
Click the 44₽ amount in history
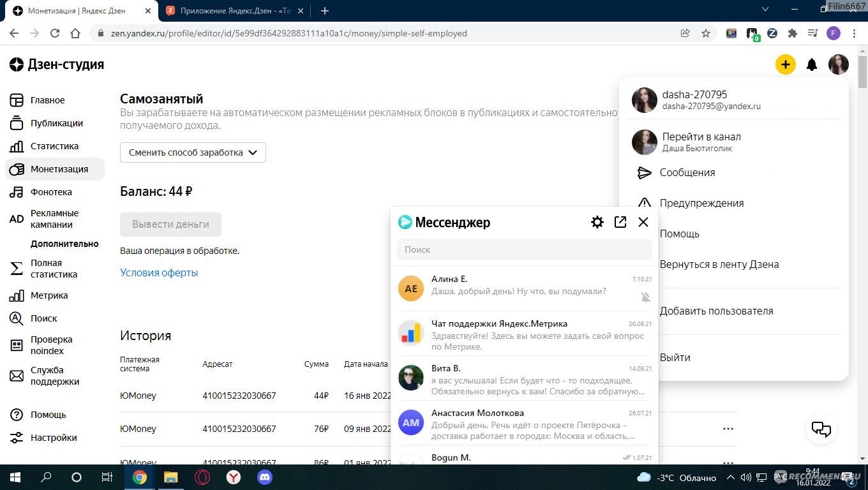321,396
